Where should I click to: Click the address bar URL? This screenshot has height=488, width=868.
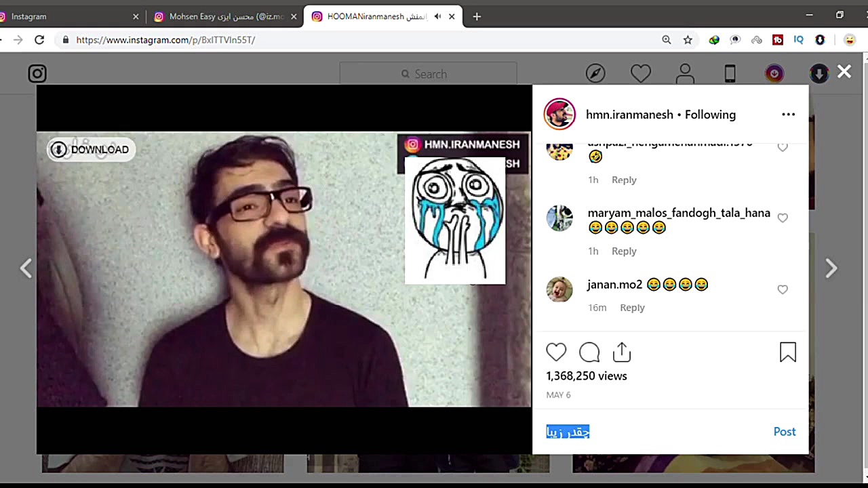point(165,40)
